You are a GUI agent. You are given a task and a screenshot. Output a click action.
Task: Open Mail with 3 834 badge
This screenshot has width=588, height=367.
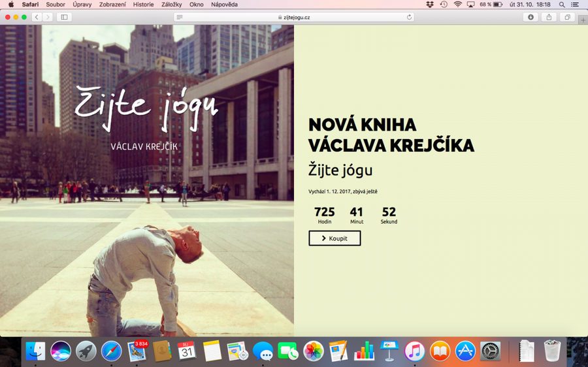[137, 351]
